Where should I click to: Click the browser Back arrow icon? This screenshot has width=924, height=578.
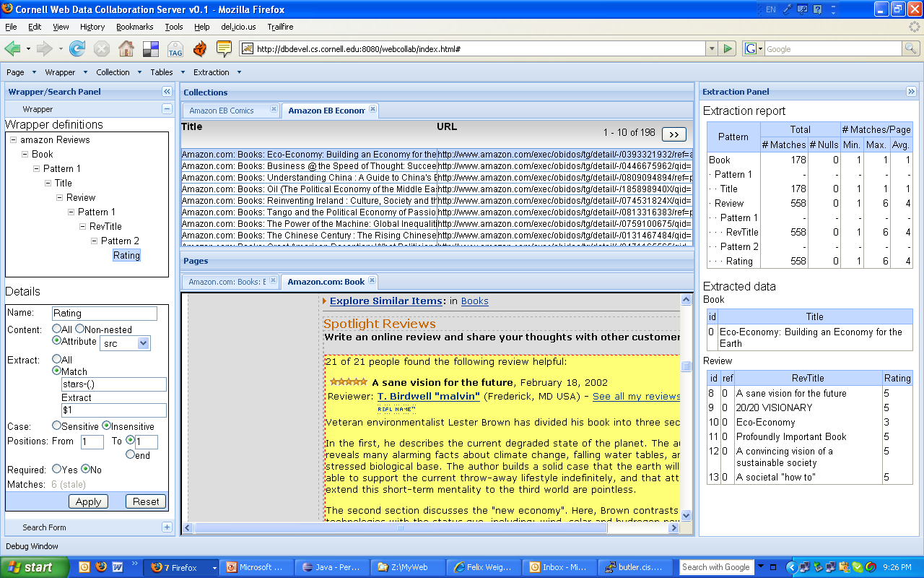pyautogui.click(x=12, y=48)
